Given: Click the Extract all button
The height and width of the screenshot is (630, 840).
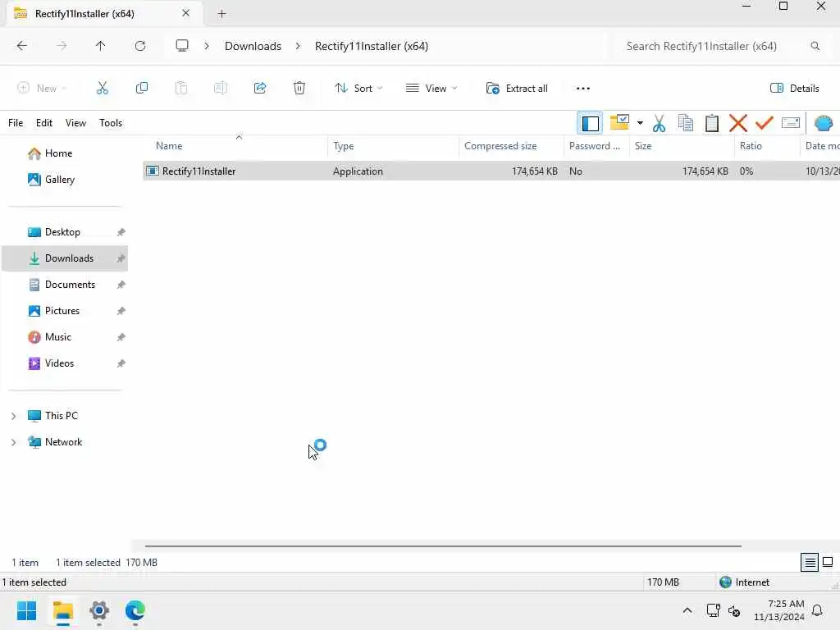Looking at the screenshot, I should (x=517, y=89).
